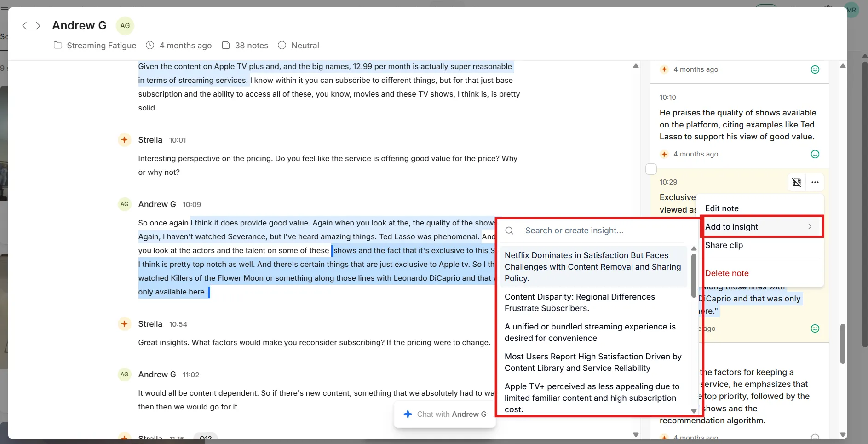Viewport: 868px width, 444px height.
Task: Pick the Content Disparity: Regional Differences insight
Action: click(x=594, y=303)
